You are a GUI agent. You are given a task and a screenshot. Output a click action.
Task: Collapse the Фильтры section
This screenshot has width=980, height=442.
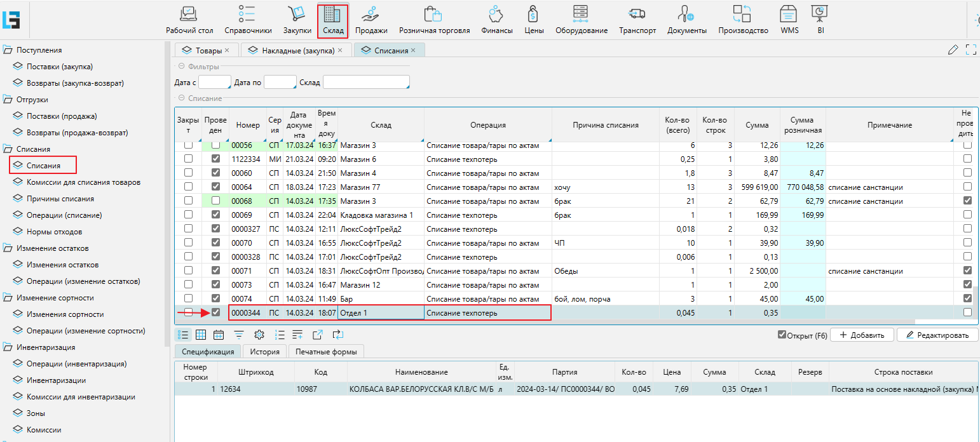pyautogui.click(x=182, y=66)
